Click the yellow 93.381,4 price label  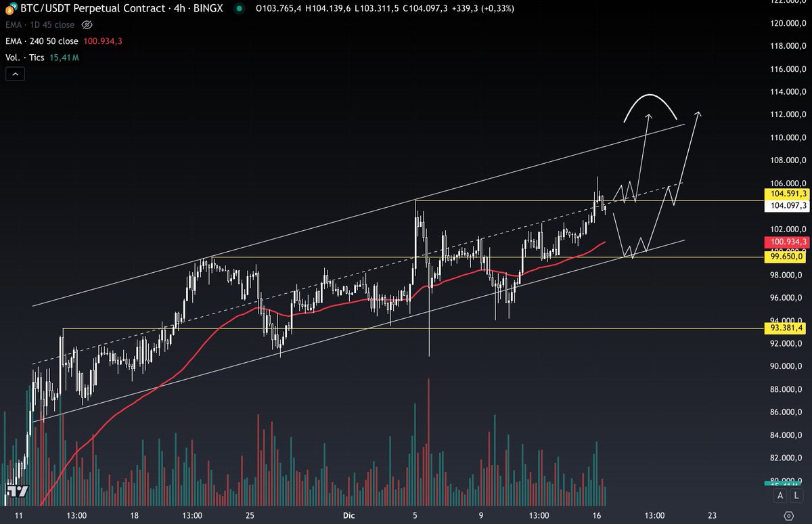[786, 328]
